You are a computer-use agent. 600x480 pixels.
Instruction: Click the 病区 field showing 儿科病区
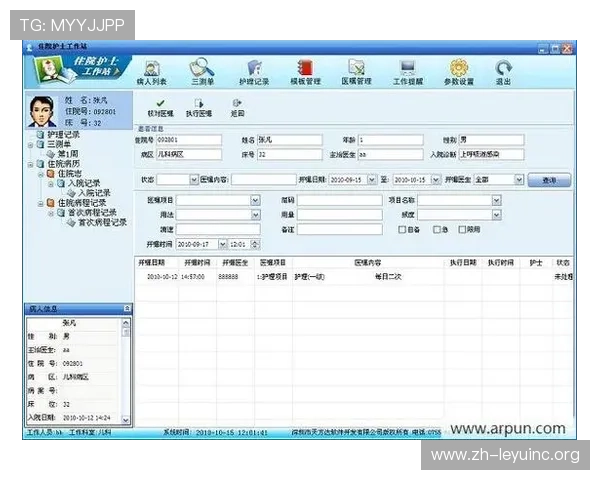(x=189, y=154)
